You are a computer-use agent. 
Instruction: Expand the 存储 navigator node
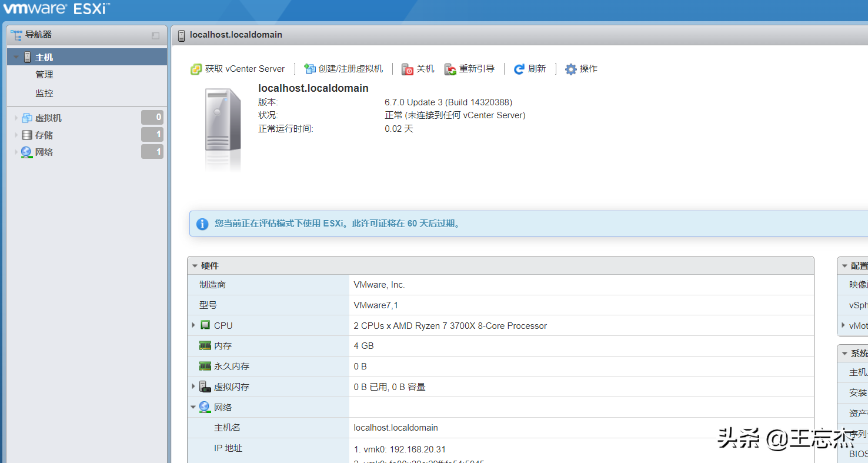(16, 135)
